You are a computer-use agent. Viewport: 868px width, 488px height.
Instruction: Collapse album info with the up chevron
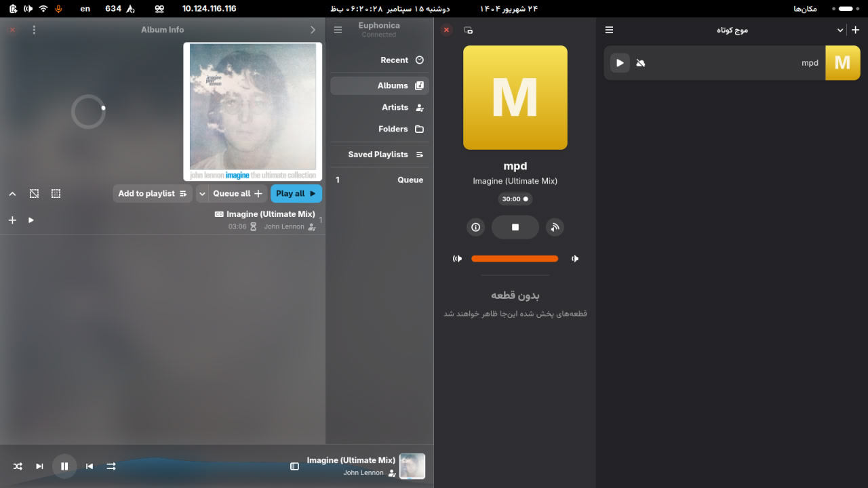12,194
